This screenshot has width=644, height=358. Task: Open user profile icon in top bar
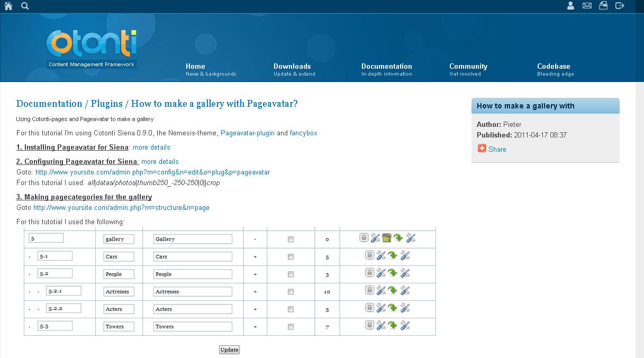coord(570,6)
